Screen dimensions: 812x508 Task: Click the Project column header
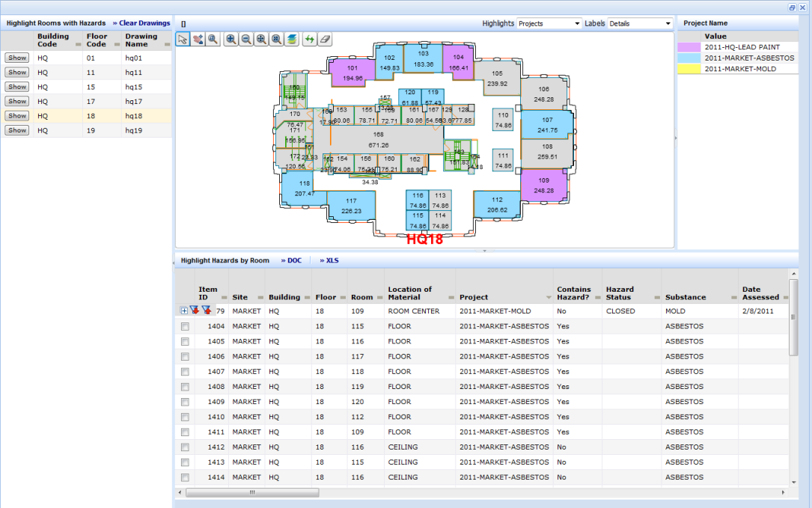(x=474, y=297)
